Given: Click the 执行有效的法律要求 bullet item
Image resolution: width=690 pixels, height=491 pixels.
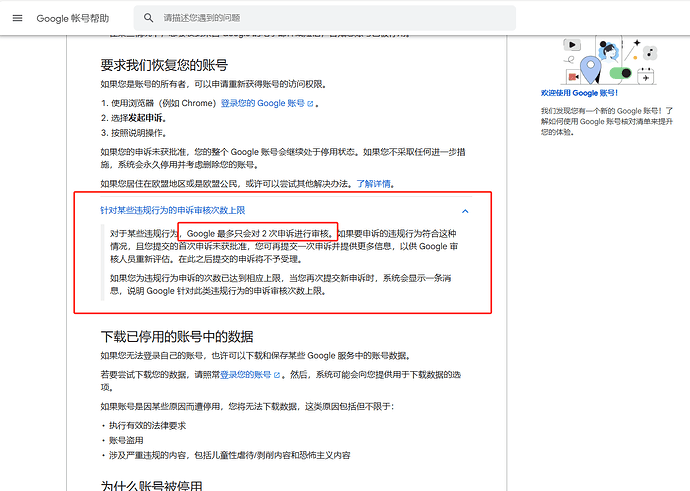Looking at the screenshot, I should click(147, 425).
